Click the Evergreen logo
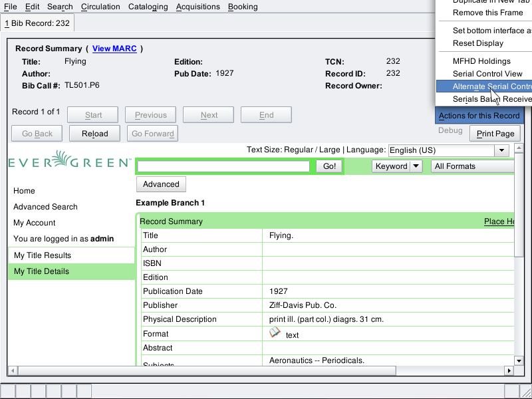Screen dimensions: 532x399 point(69,161)
